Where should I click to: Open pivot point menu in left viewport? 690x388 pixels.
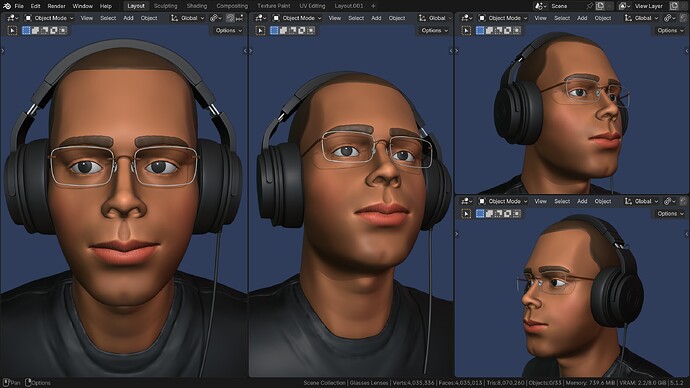point(216,18)
